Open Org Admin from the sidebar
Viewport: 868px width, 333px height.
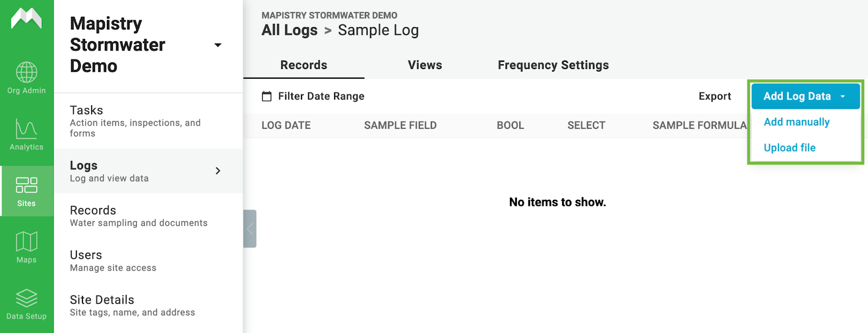click(26, 76)
